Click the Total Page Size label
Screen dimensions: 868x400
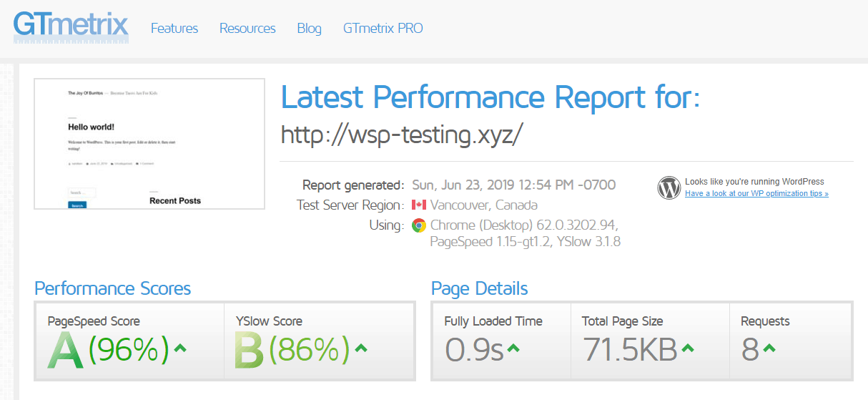[623, 321]
